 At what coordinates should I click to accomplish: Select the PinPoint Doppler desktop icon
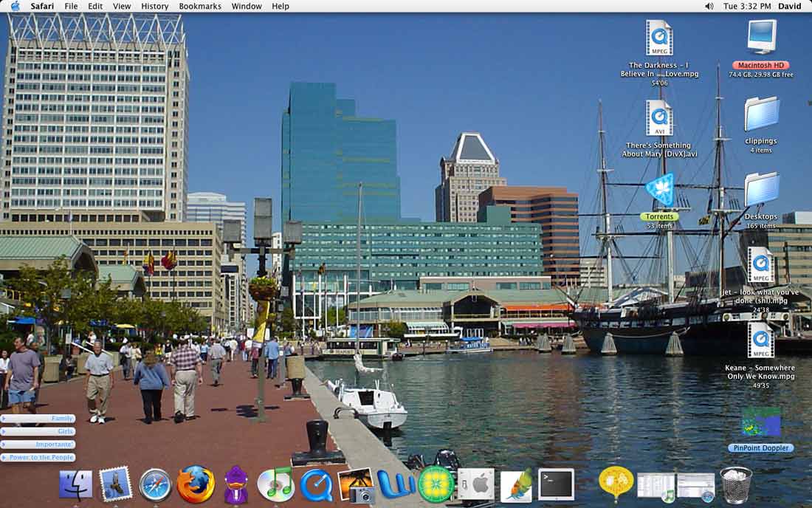coord(761,422)
